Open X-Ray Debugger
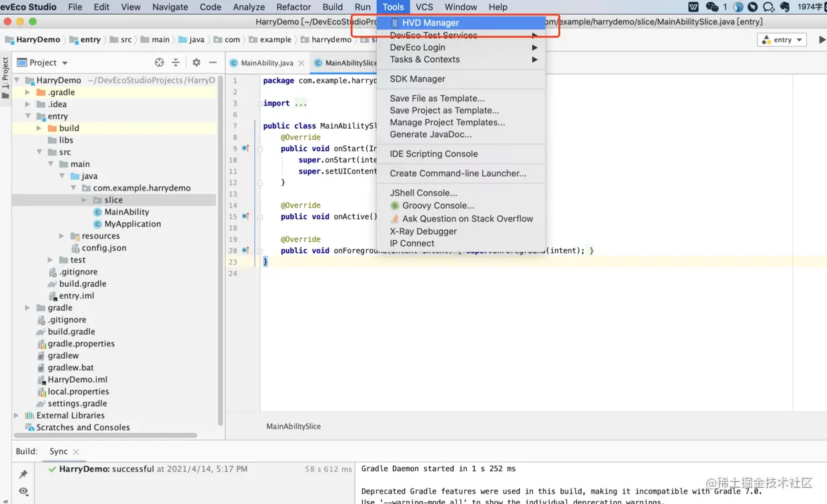This screenshot has width=827, height=504. [x=462, y=231]
